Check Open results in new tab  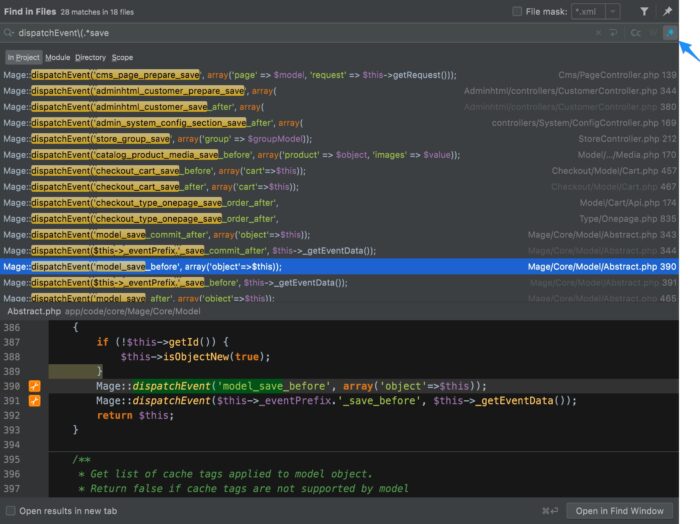tap(10, 511)
